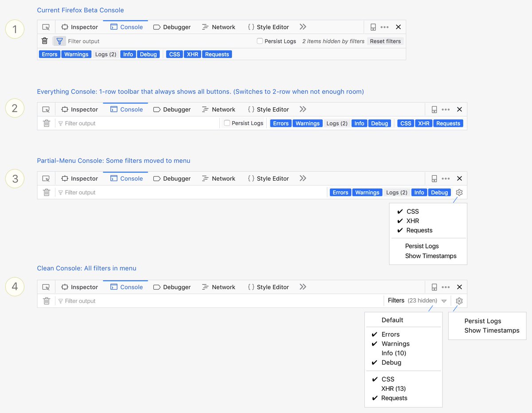Click element picker icon in mockup 3 toolbar
Image resolution: width=532 pixels, height=413 pixels.
click(46, 179)
